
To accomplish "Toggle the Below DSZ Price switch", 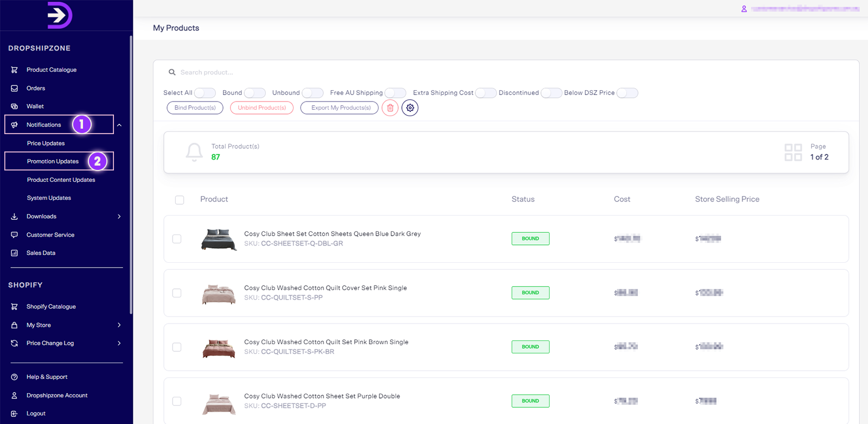I will (x=627, y=93).
